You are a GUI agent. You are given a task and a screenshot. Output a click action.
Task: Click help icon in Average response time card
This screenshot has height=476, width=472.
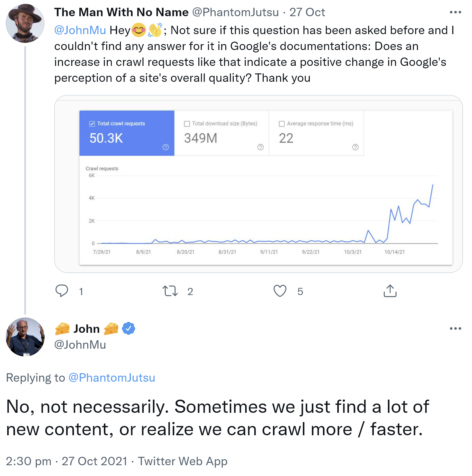(x=355, y=147)
